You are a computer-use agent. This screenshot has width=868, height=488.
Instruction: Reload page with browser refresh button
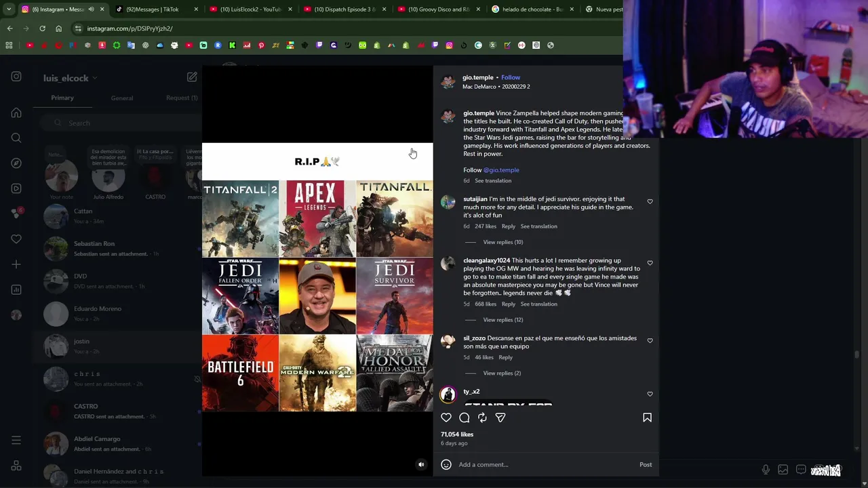[x=42, y=28]
